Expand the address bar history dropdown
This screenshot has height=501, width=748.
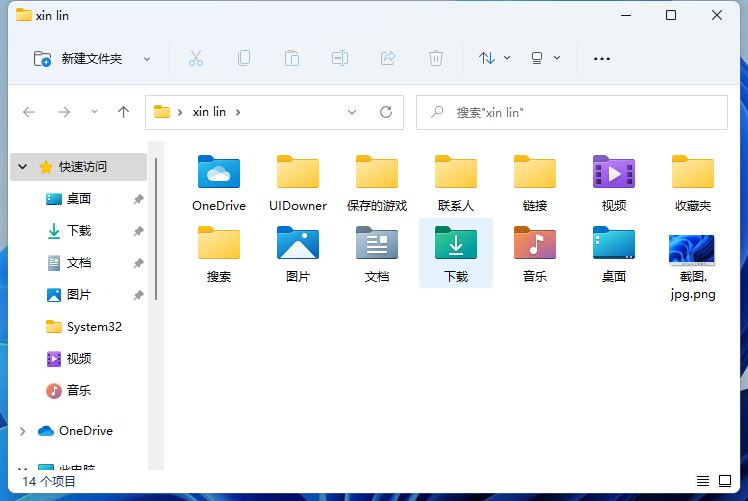[359, 113]
